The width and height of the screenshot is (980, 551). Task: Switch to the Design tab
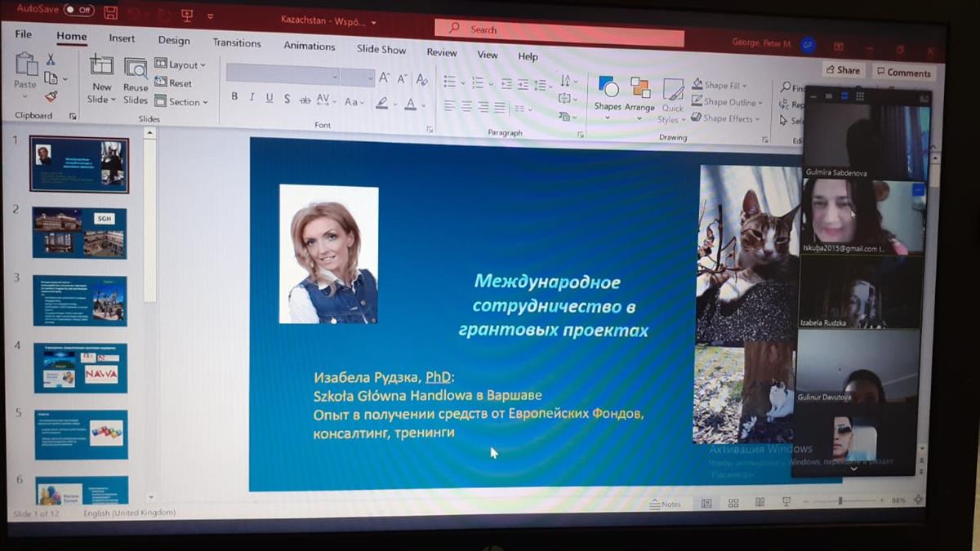tap(174, 40)
